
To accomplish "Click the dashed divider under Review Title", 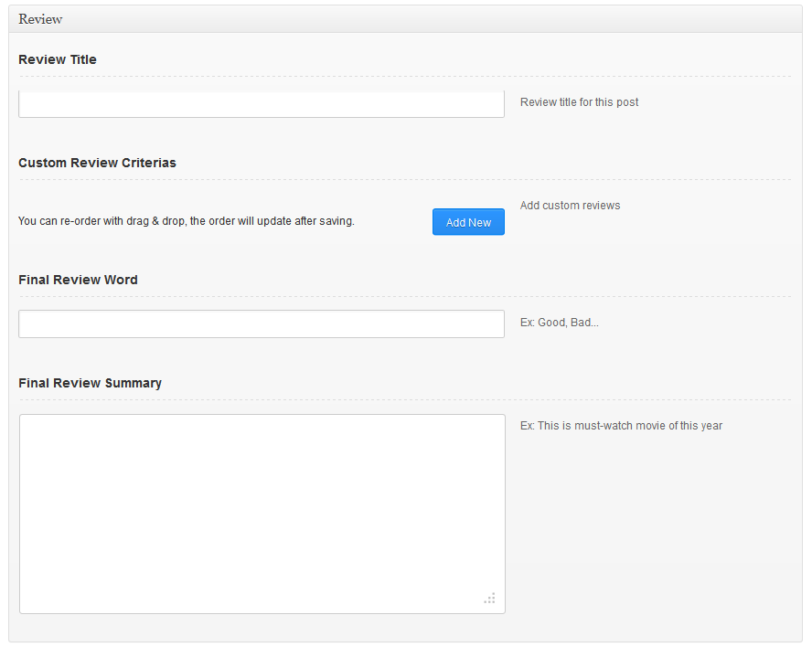I will [405, 76].
